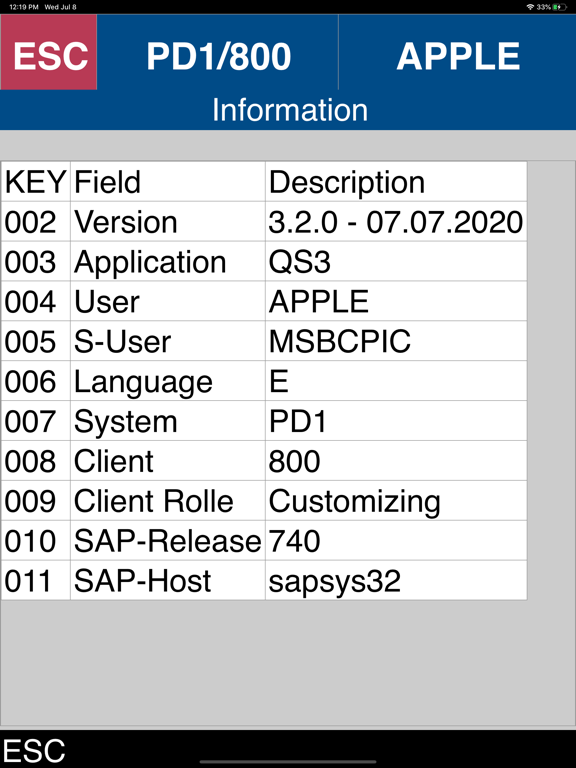Tap the battery charging icon

560,7
